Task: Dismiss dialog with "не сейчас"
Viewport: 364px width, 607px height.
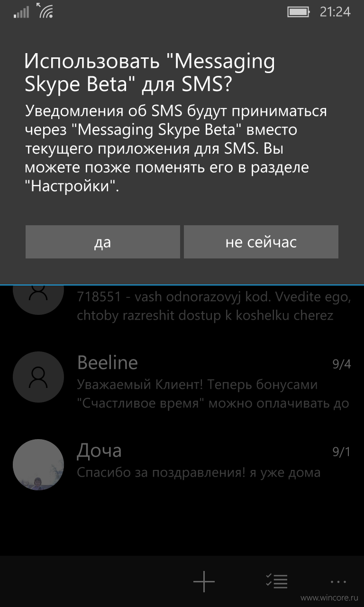Action: pyautogui.click(x=261, y=242)
